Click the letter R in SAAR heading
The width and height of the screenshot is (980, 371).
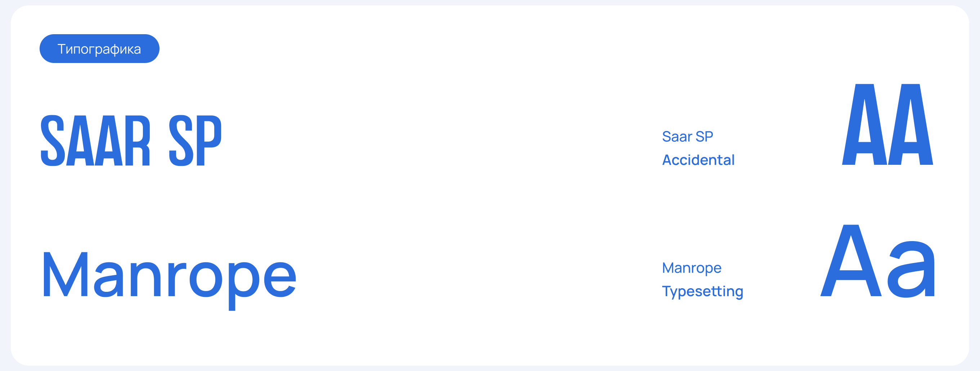click(x=137, y=140)
